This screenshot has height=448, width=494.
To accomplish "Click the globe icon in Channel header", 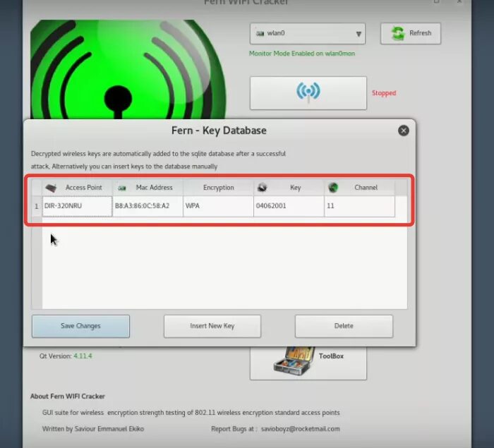I will [x=333, y=188].
